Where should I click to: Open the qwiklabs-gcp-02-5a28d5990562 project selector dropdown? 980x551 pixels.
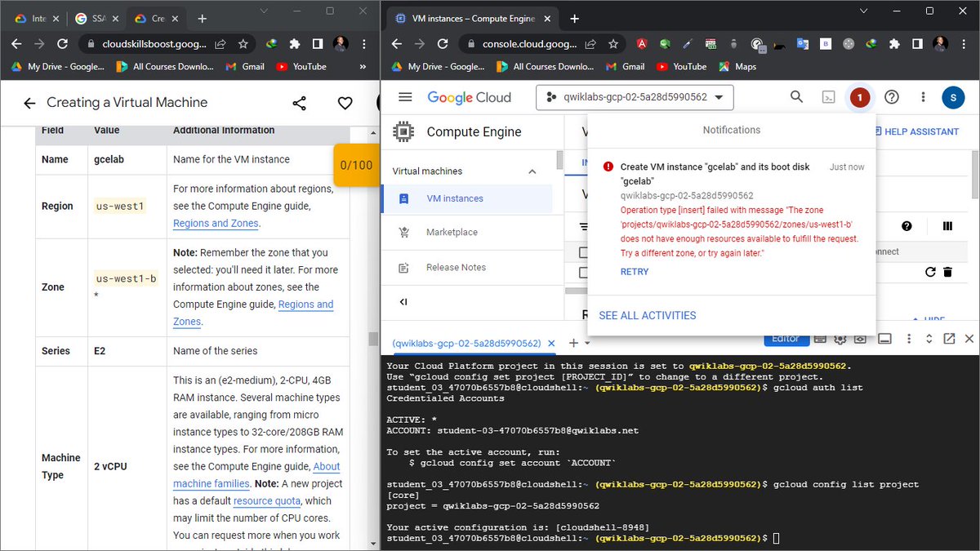pos(635,97)
